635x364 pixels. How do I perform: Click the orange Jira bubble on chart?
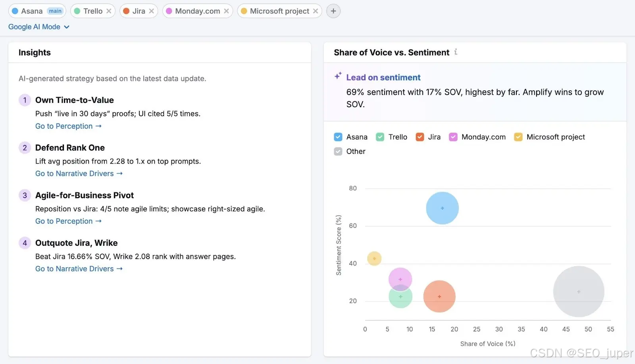pyautogui.click(x=439, y=297)
